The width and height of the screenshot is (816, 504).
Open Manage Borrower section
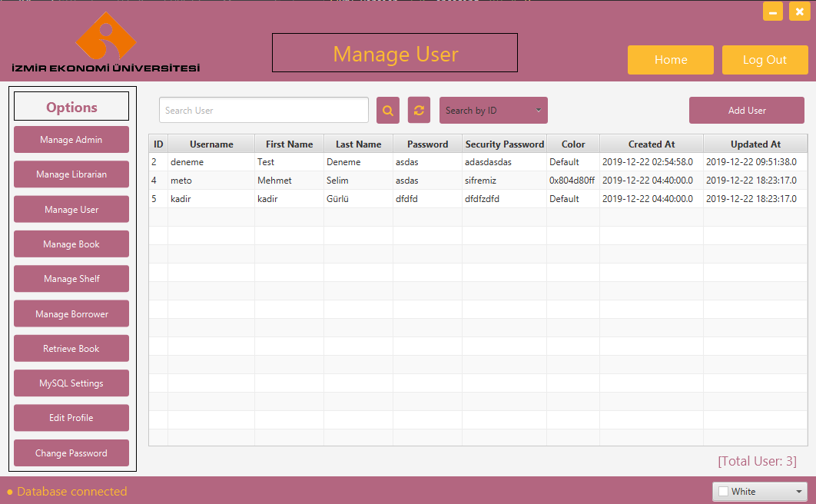click(x=71, y=313)
